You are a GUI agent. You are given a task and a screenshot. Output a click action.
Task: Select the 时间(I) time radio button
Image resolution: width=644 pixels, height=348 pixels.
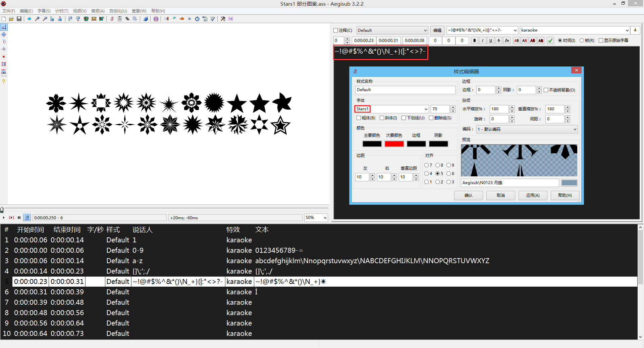567,41
